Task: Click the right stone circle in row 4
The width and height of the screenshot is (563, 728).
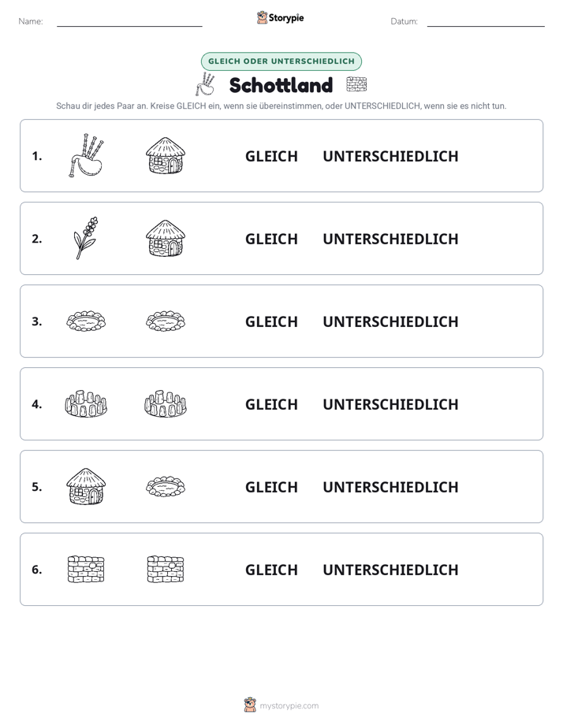Action: click(x=166, y=403)
